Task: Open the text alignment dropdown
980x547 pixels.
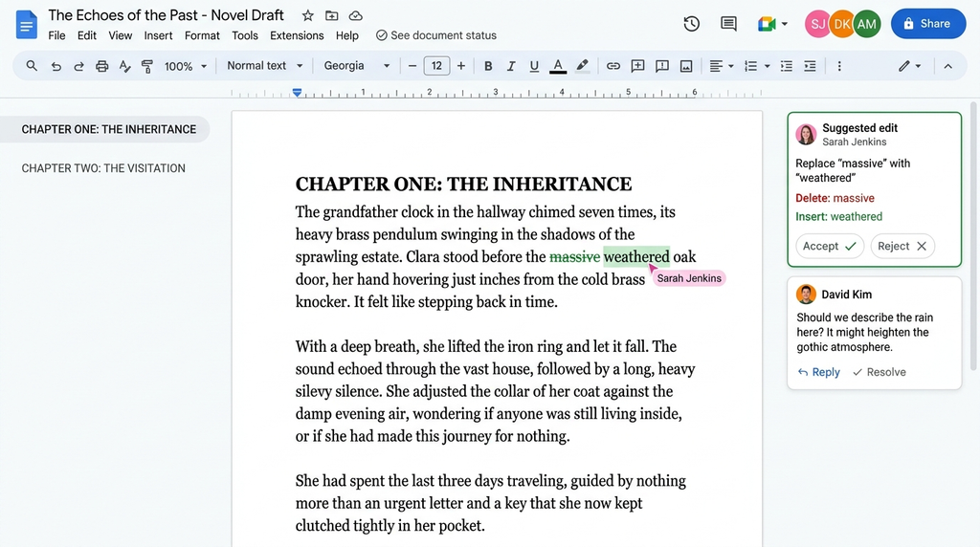Action: click(x=722, y=66)
